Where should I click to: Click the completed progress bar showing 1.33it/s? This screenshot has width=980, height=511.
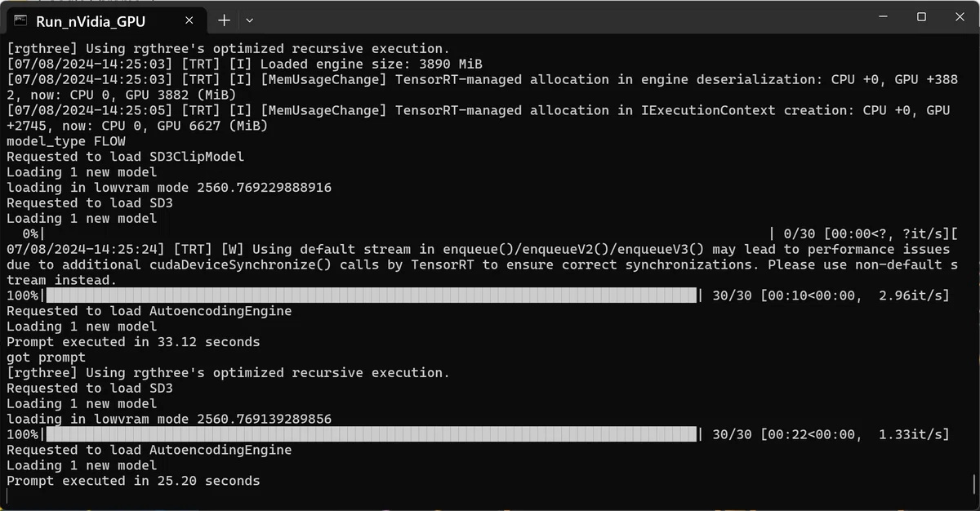coord(373,434)
